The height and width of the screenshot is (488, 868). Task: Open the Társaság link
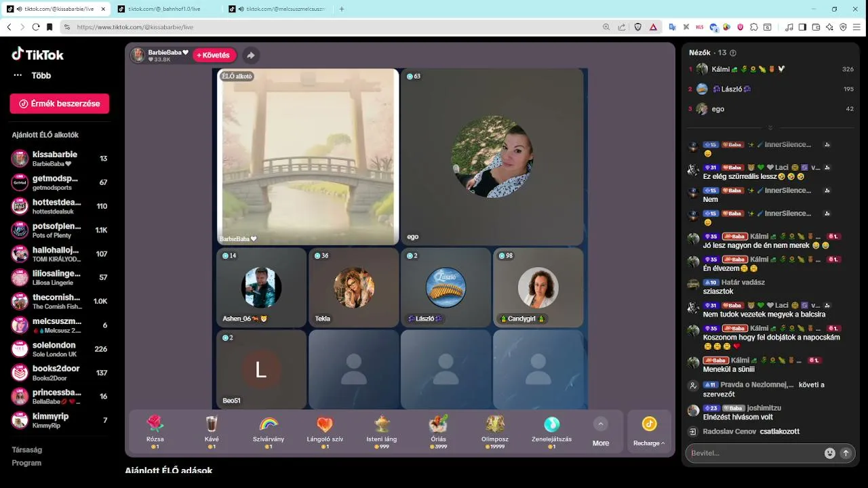[x=27, y=449]
